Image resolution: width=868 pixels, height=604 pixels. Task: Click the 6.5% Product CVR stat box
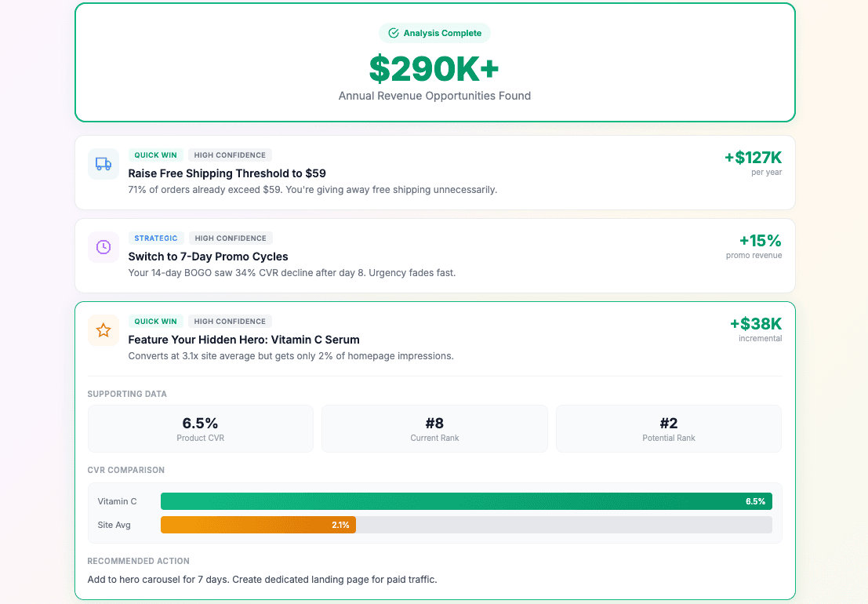[200, 428]
